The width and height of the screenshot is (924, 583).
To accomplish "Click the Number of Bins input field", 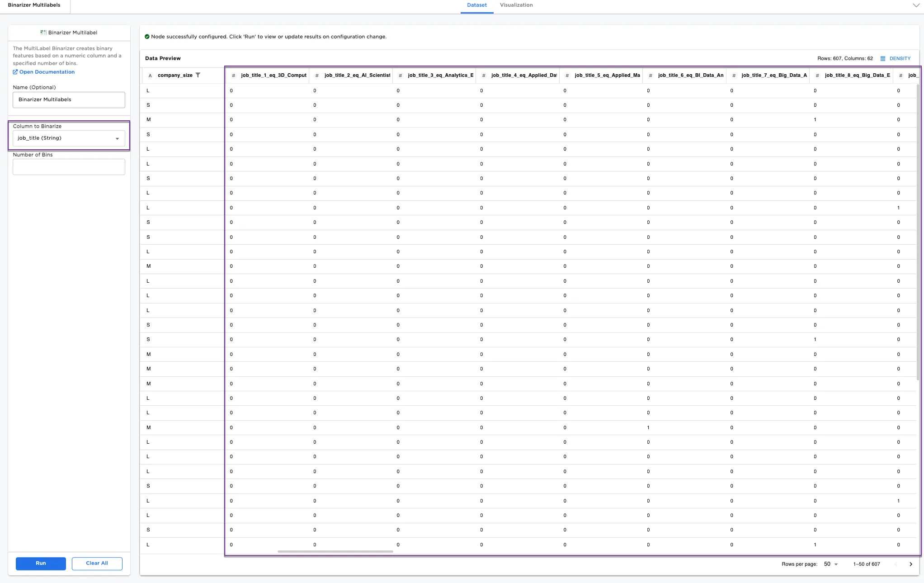I will pyautogui.click(x=68, y=166).
